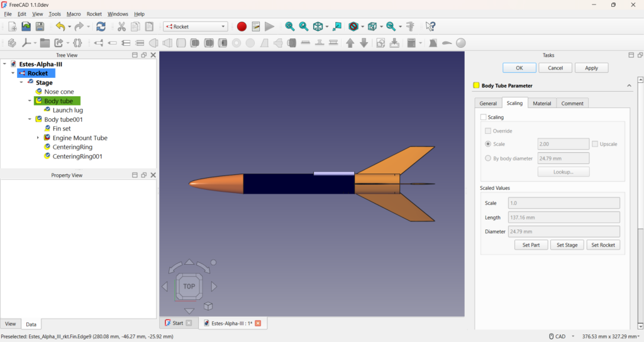Viewport: 644px width, 342px height.
Task: Click the yellow Body Tube Parameter swatch
Action: (476, 85)
